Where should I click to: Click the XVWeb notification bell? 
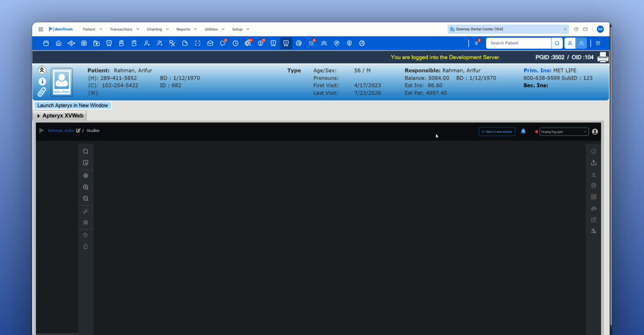pos(523,131)
